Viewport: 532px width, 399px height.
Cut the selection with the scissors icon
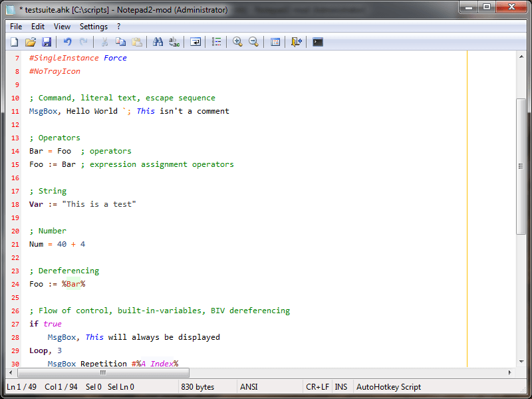click(104, 41)
